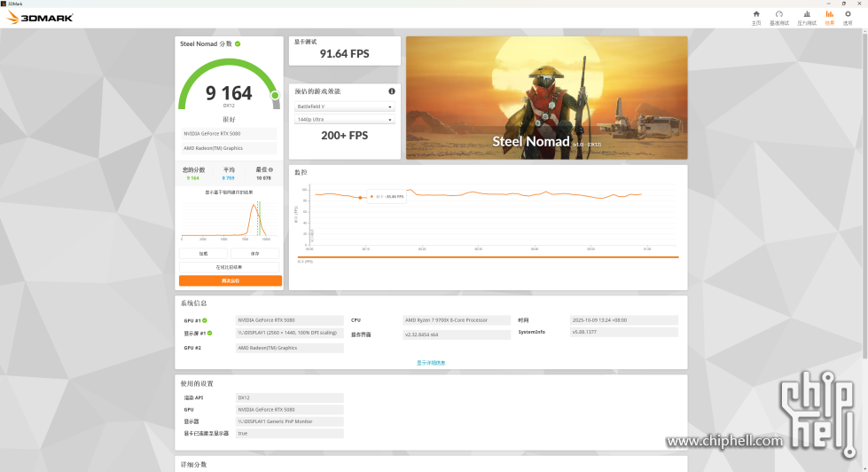Click the green validation check next to GPU #1
This screenshot has height=472, width=868.
pyautogui.click(x=205, y=320)
